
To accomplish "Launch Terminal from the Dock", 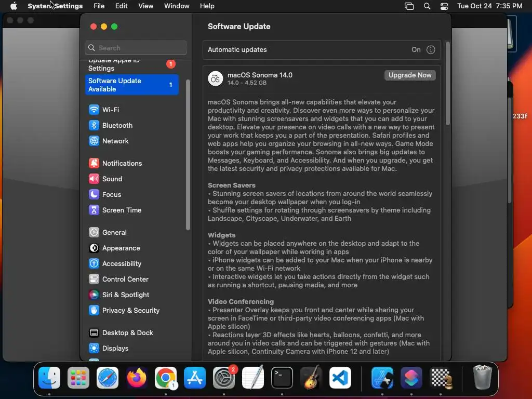I will pyautogui.click(x=282, y=378).
